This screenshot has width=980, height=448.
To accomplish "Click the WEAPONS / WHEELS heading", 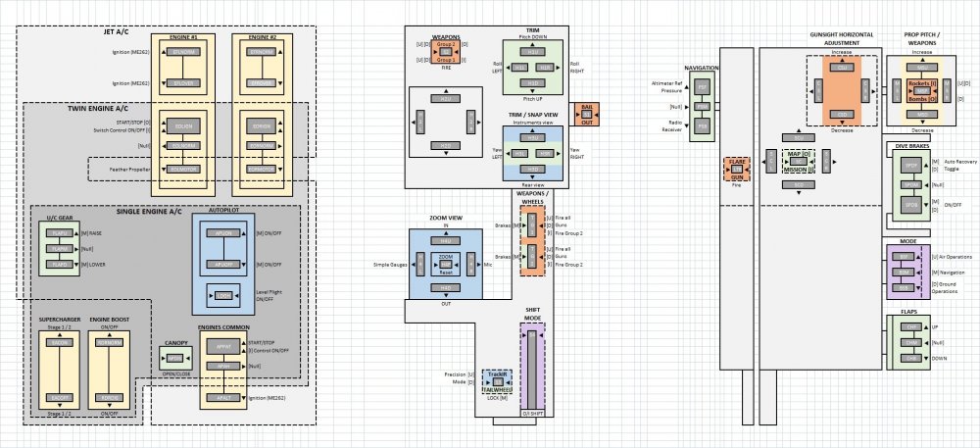I will [532, 197].
